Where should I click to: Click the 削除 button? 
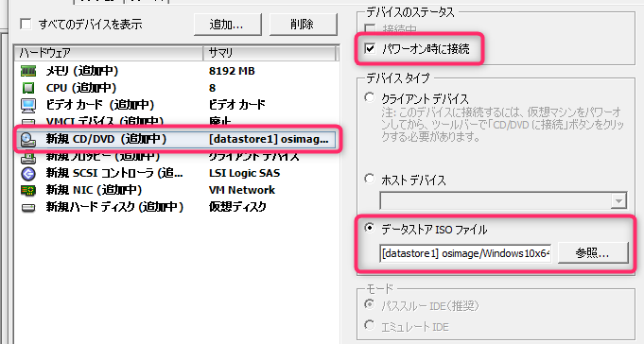coord(303,25)
